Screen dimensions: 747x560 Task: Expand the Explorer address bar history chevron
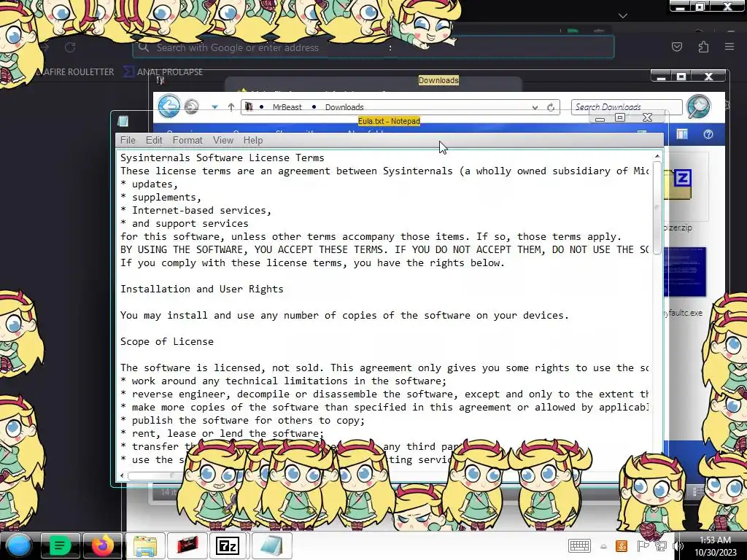[535, 108]
